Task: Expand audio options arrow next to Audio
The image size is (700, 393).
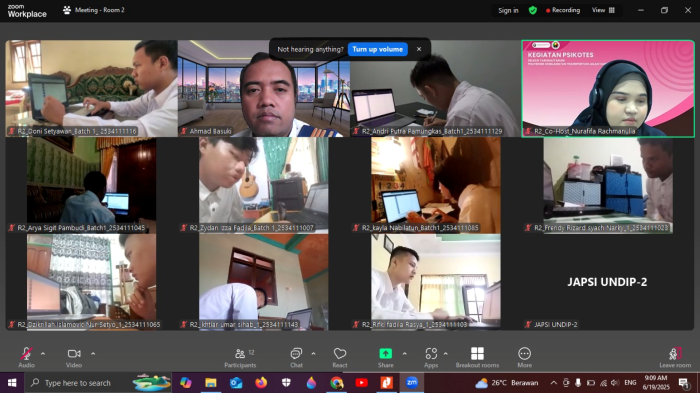Action: click(x=43, y=354)
